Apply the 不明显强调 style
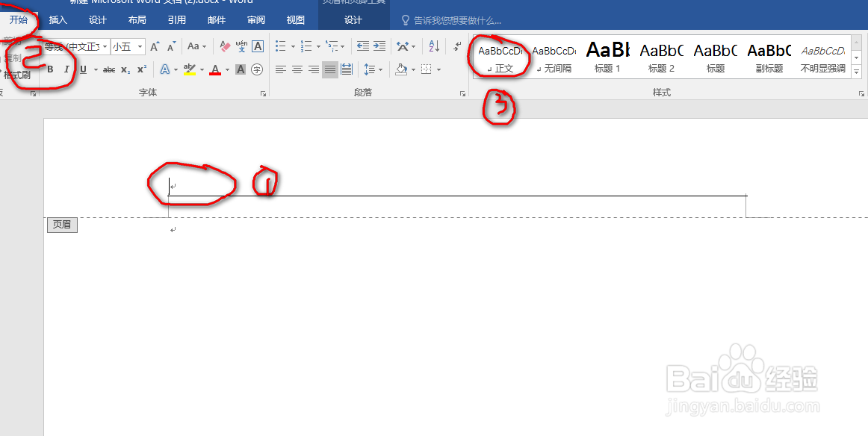This screenshot has width=868, height=436. [823, 57]
